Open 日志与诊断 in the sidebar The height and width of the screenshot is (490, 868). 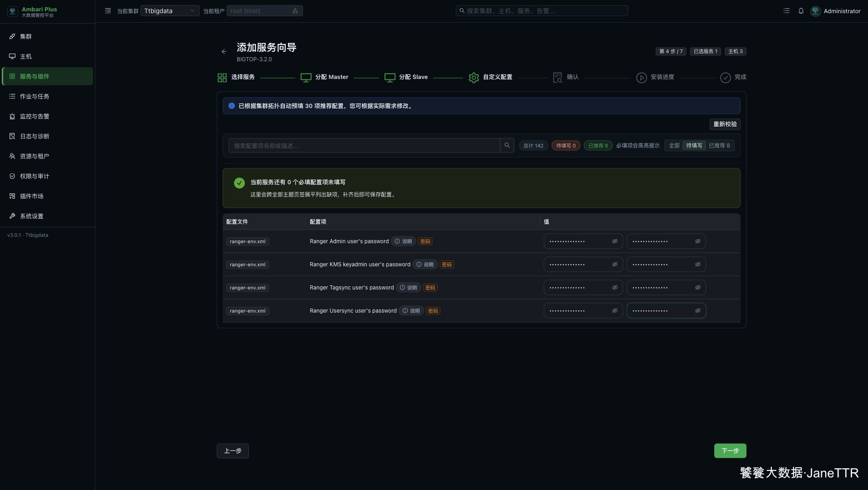tap(48, 136)
